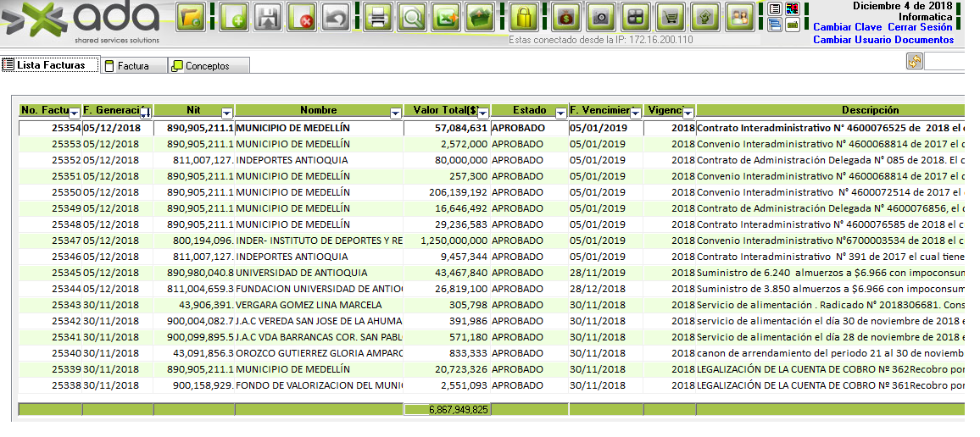Open the Nombre column filter dropdown
This screenshot has width=980, height=437.
pos(395,113)
